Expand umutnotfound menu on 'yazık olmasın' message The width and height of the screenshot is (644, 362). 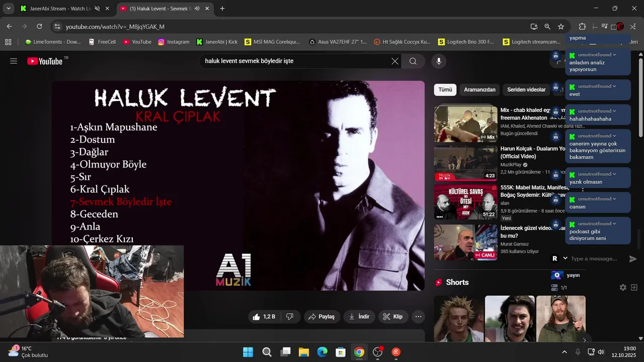coord(614,174)
